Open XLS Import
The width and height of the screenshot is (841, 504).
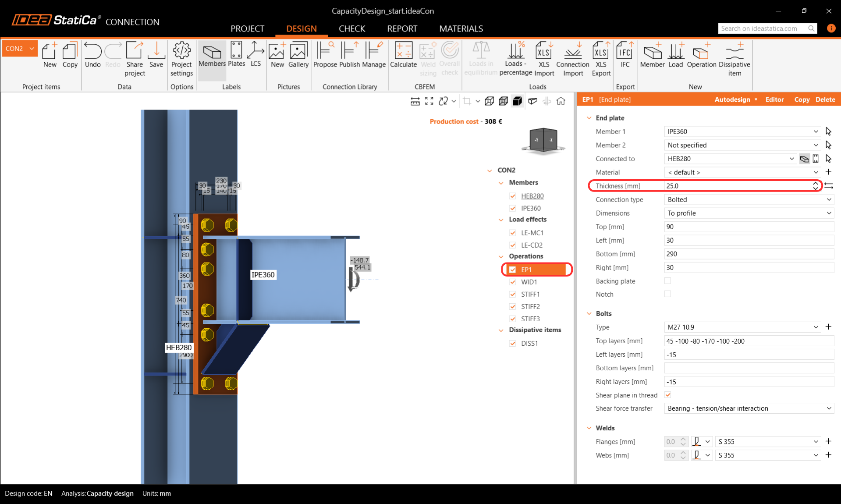click(544, 59)
